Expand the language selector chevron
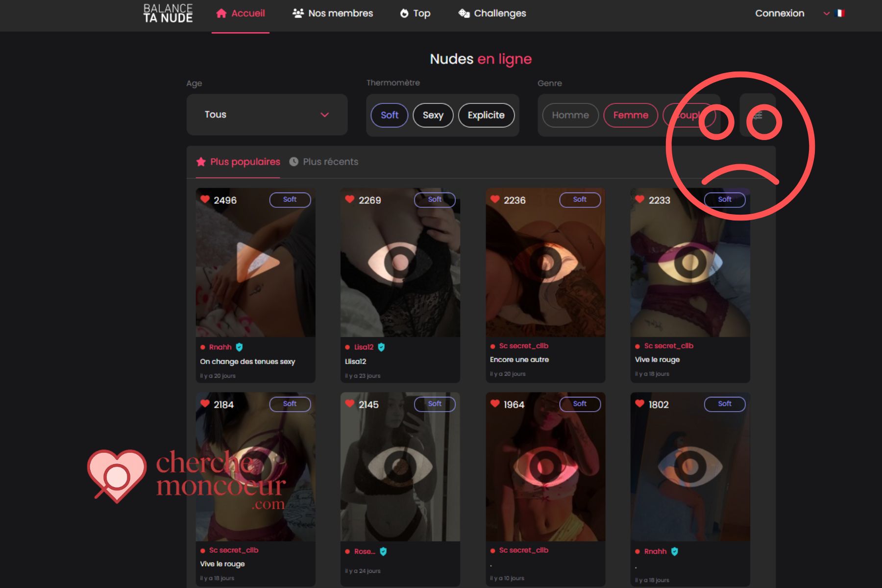The height and width of the screenshot is (588, 882). (826, 14)
